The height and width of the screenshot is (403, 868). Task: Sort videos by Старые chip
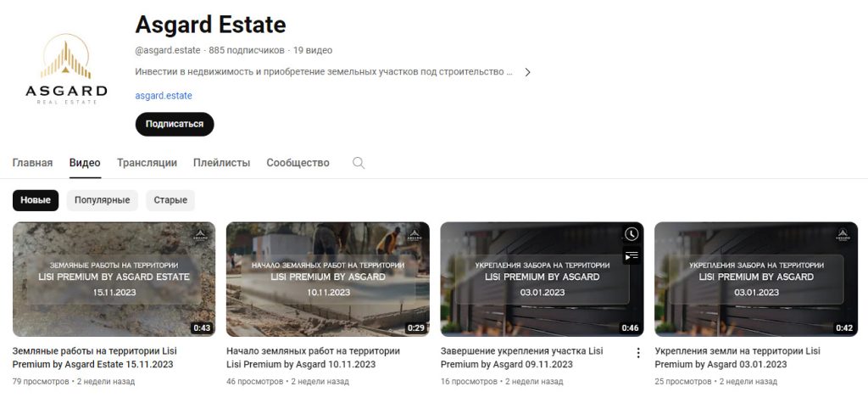pos(170,200)
